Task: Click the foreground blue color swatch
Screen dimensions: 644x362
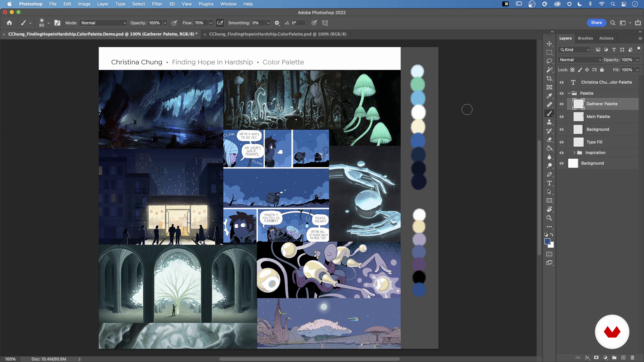Action: (547, 241)
